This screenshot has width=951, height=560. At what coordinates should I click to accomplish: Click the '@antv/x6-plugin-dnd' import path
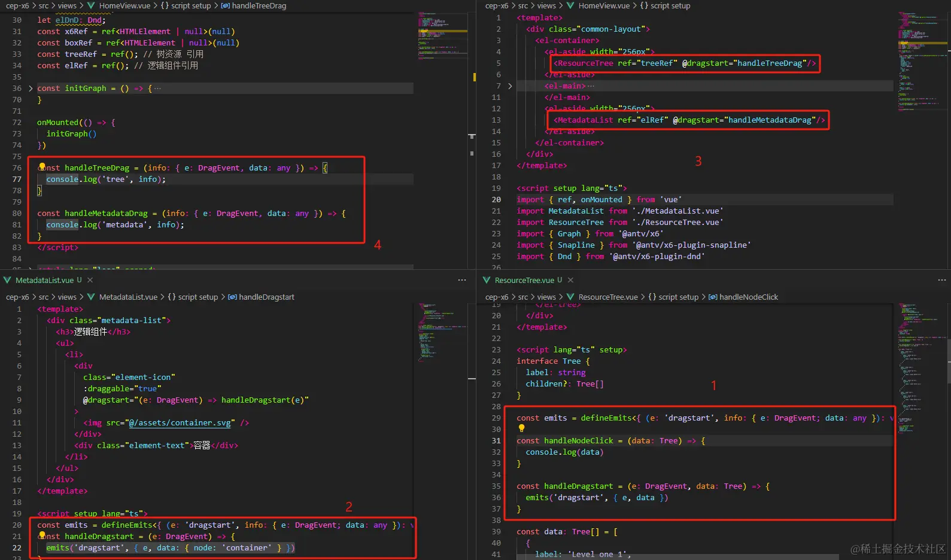coord(657,257)
